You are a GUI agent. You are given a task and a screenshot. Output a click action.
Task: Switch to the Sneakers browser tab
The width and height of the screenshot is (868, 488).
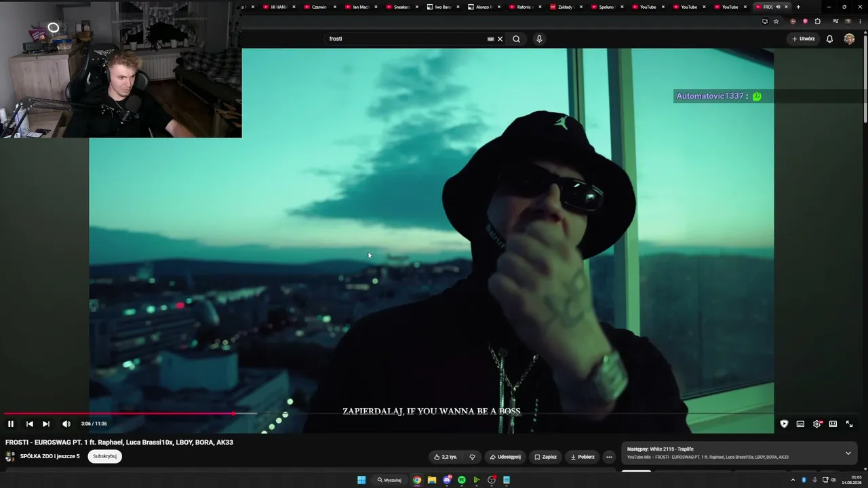(x=401, y=7)
